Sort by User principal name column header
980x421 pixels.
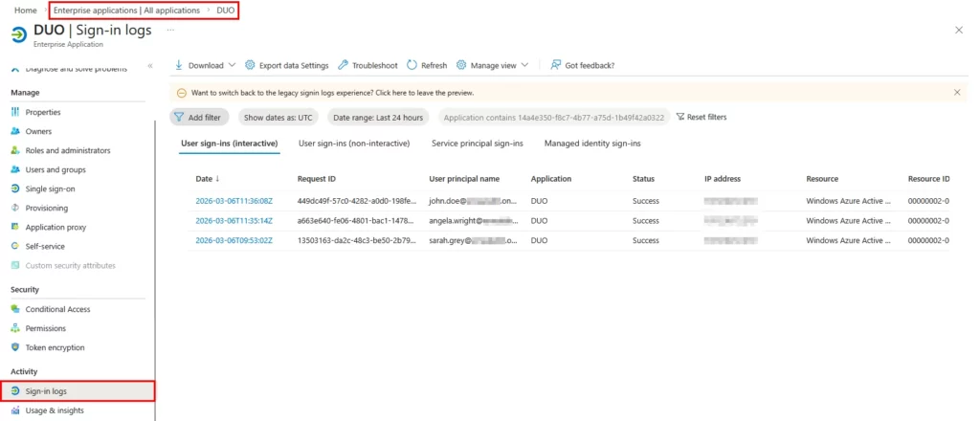pyautogui.click(x=464, y=179)
